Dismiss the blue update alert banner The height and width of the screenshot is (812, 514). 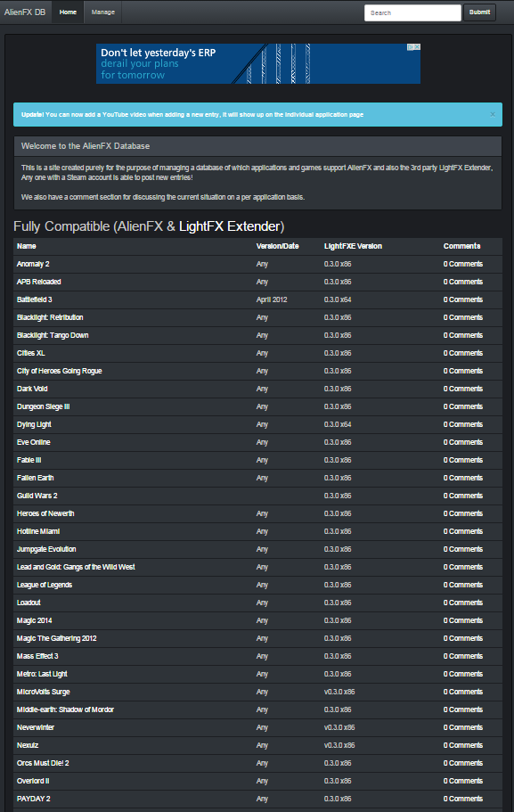493,114
